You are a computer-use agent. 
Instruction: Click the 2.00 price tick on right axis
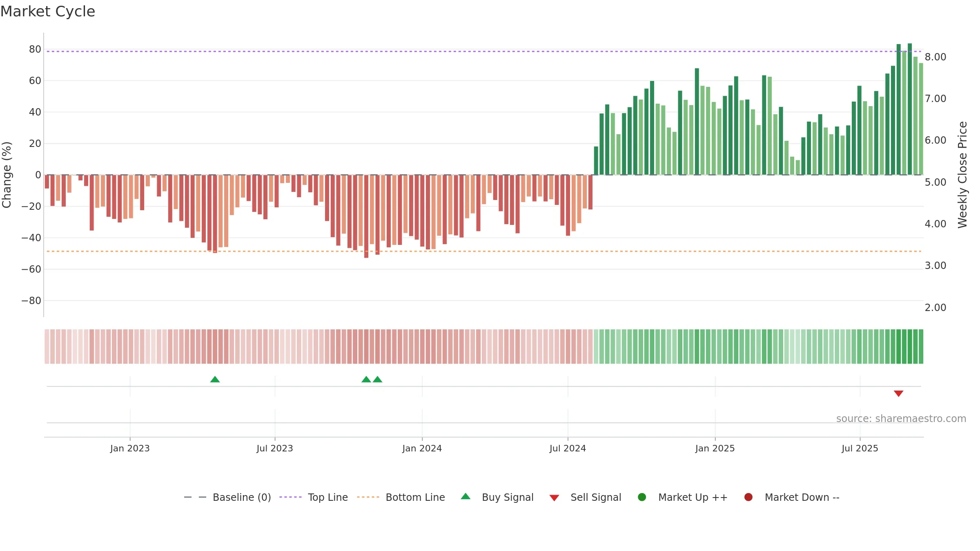(x=935, y=308)
